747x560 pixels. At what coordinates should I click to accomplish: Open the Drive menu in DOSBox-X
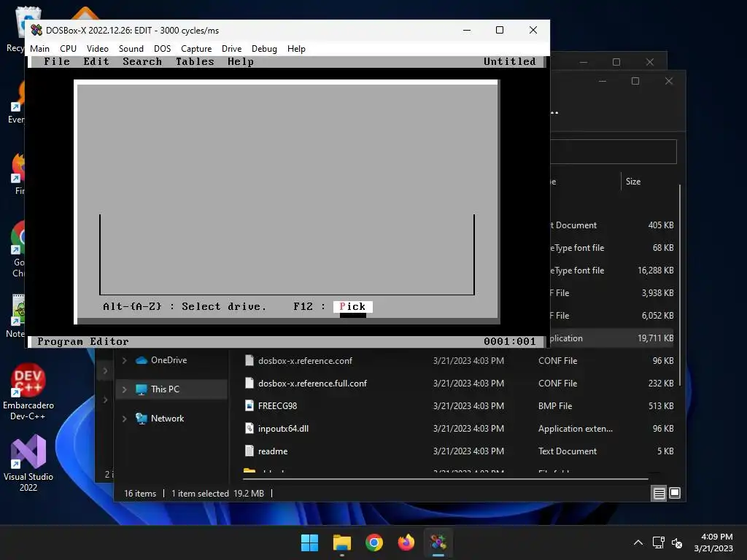point(231,49)
